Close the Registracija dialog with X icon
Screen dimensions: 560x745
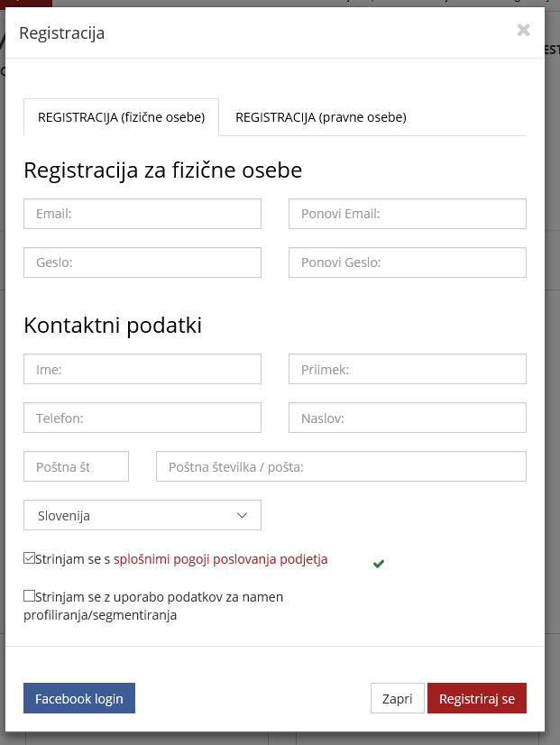(523, 30)
